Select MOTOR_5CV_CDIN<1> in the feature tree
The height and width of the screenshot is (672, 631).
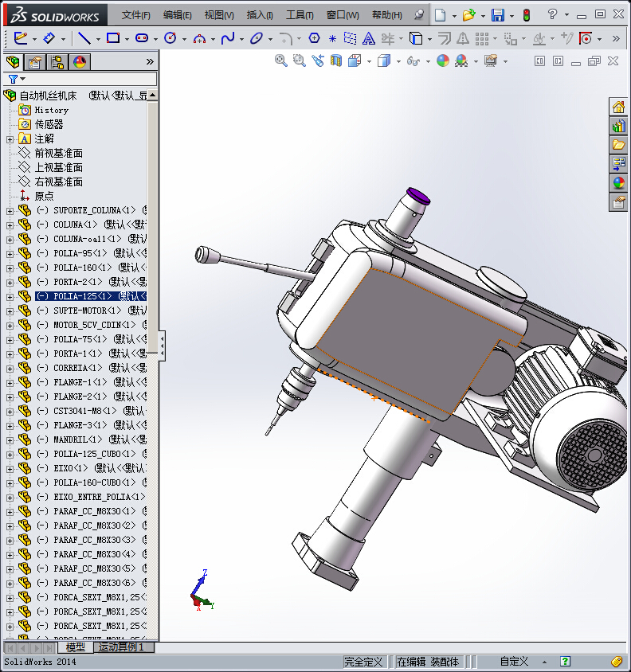[x=88, y=325]
